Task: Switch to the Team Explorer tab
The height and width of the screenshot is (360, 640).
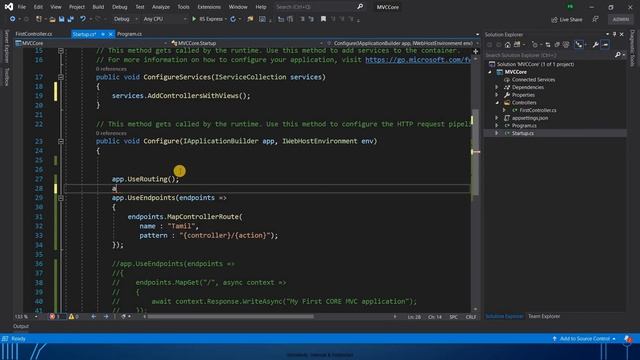Action: coord(544,316)
